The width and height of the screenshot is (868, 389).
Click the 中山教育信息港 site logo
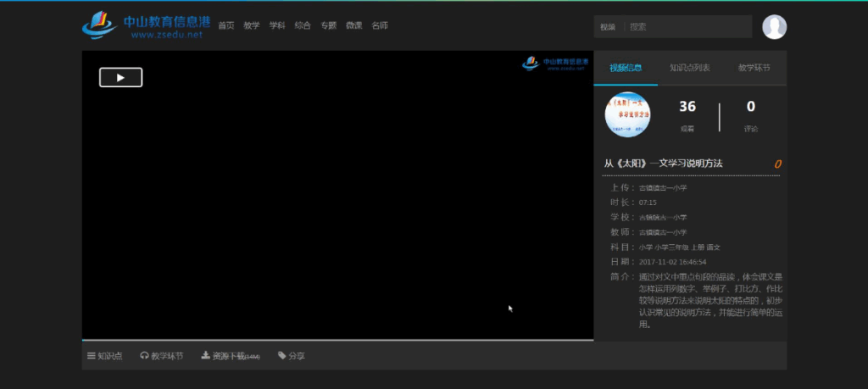tap(145, 26)
